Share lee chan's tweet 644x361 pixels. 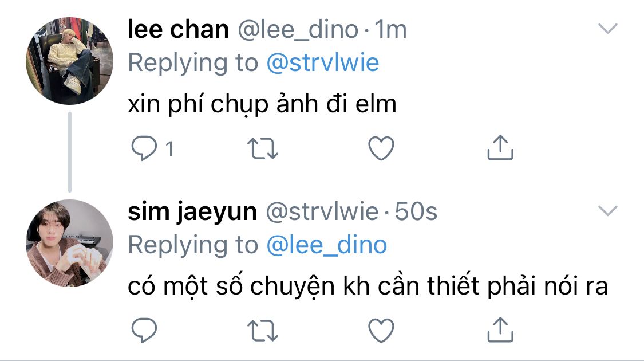(x=500, y=148)
